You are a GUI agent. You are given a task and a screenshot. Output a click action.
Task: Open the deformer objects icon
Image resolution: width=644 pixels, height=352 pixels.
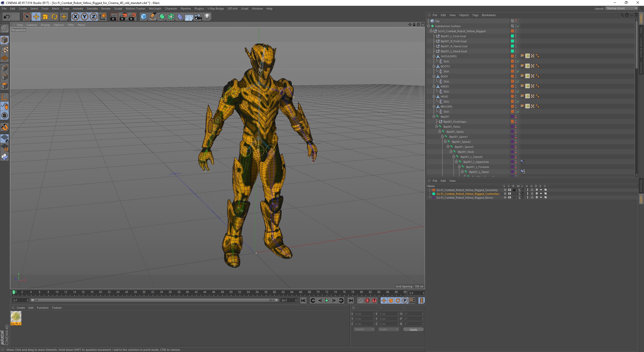pos(180,17)
